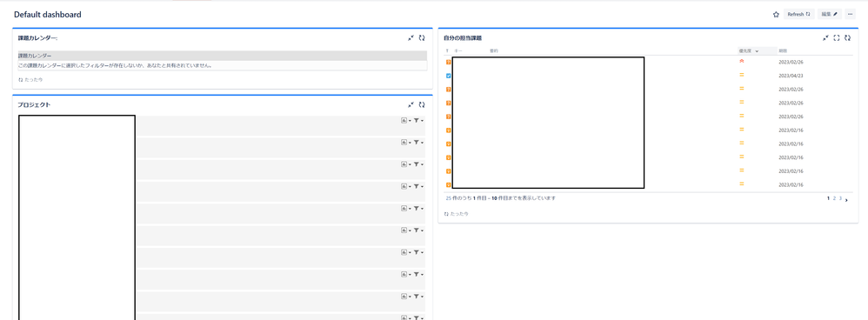Click たった今 refresh stamp in 課題カレンダー gadget
868x320 pixels.
30,80
